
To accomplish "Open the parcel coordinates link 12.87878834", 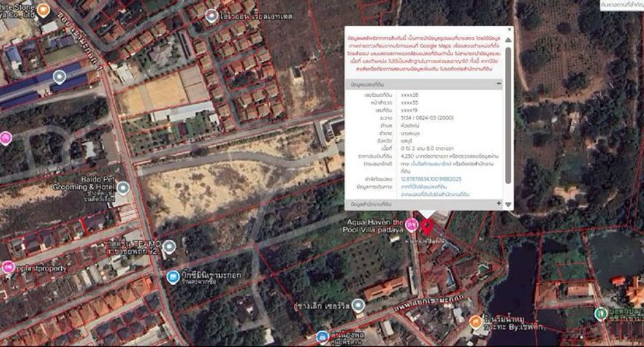I will click(431, 179).
